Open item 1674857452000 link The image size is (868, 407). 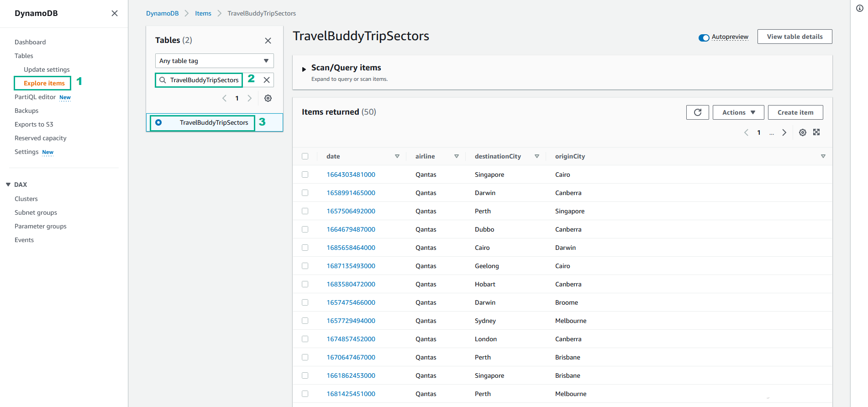[x=351, y=339]
